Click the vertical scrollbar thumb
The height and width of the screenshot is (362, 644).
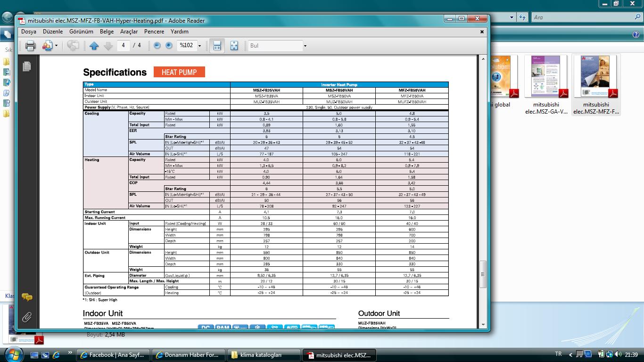[483, 274]
